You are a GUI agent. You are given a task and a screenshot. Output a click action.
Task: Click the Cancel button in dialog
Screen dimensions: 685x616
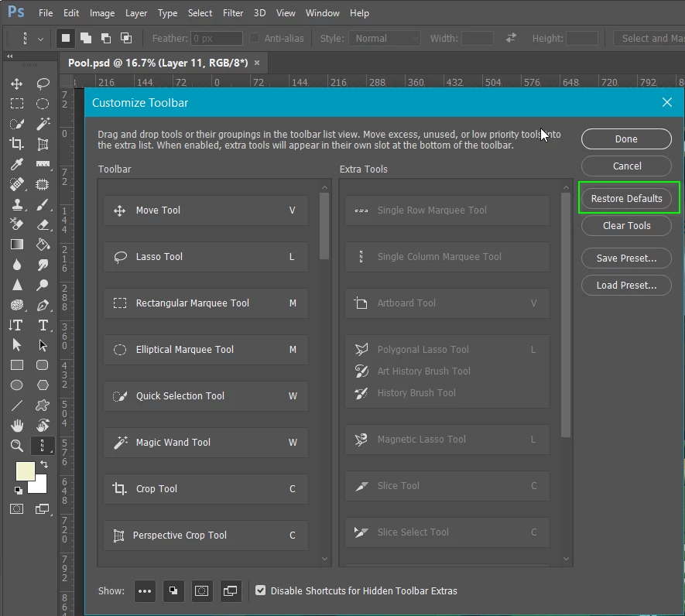pos(626,166)
